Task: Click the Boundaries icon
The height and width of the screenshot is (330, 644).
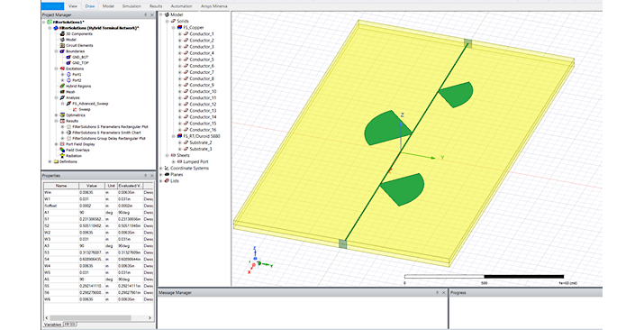Action: tap(62, 51)
